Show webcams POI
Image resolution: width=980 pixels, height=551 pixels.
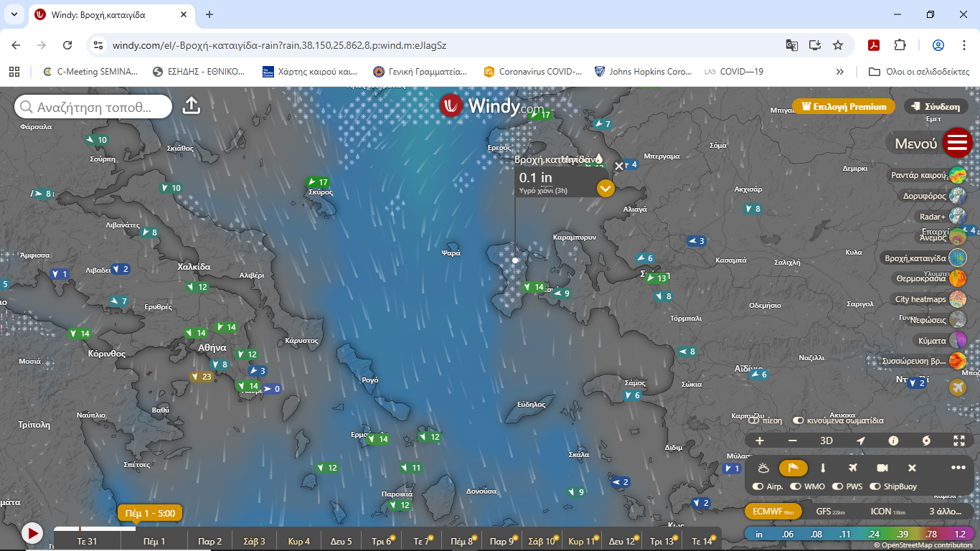[x=882, y=468]
